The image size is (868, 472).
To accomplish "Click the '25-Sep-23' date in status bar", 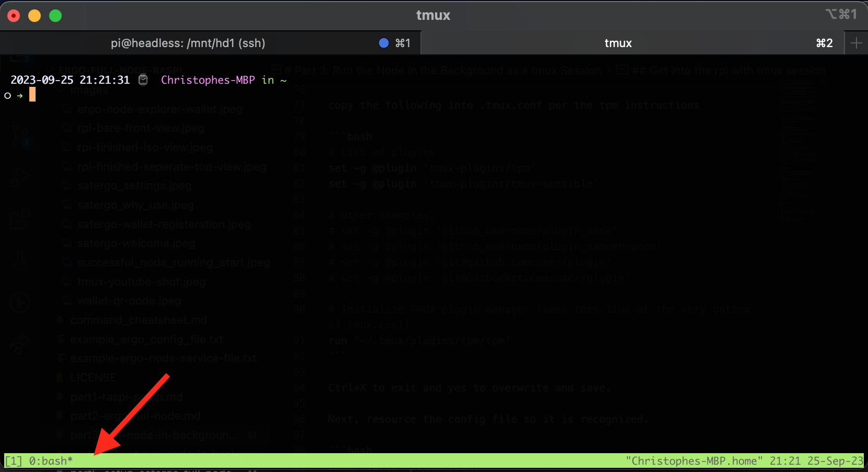I will click(836, 461).
